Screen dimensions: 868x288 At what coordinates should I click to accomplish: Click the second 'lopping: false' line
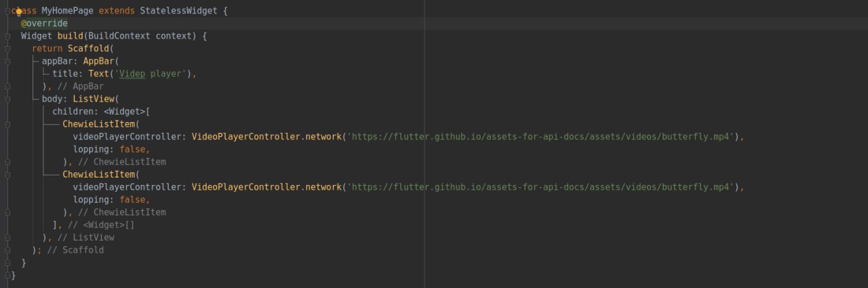[x=112, y=199]
